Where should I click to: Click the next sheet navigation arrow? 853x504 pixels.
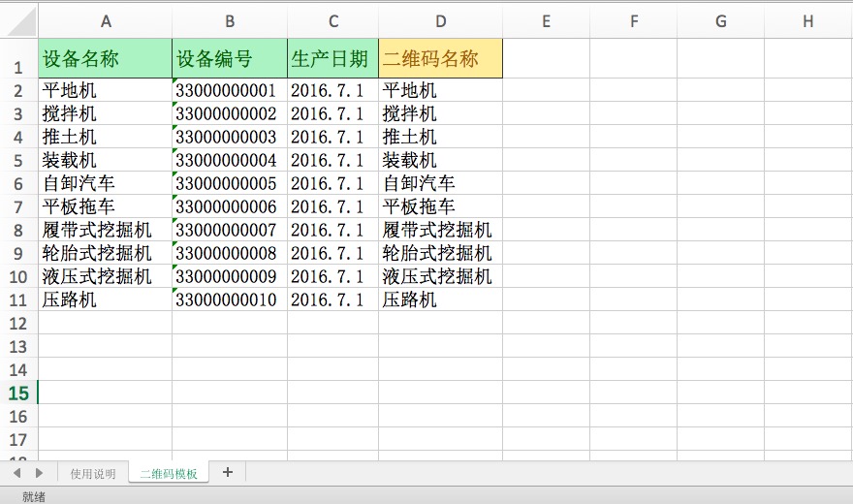click(39, 473)
